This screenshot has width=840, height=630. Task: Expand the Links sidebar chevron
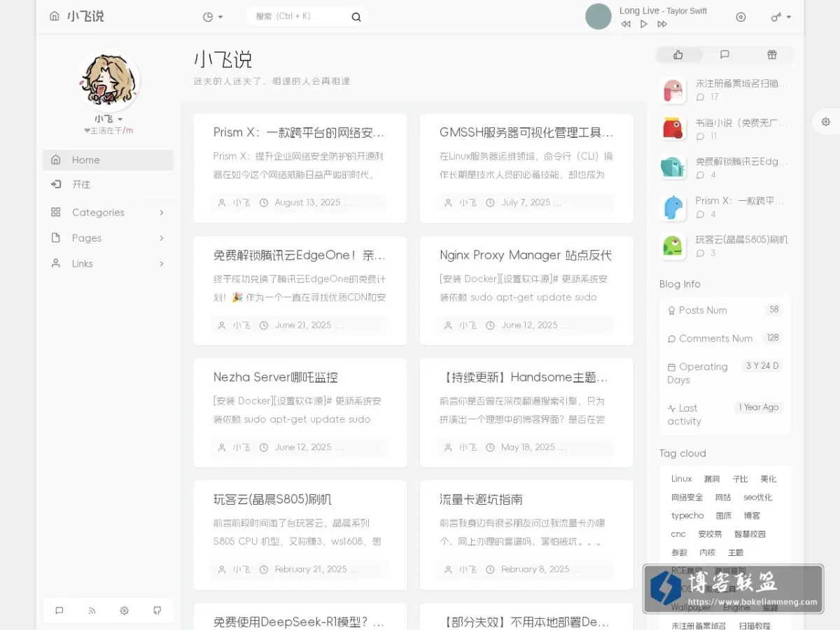point(162,264)
